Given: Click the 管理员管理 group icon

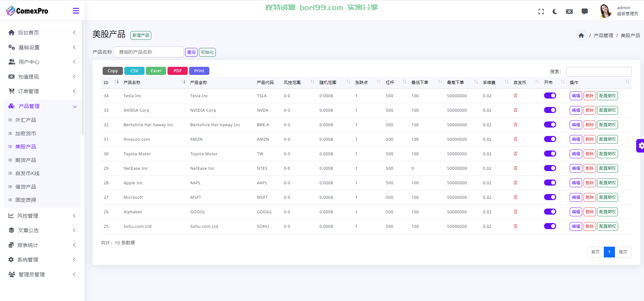Looking at the screenshot, I should pos(12,274).
